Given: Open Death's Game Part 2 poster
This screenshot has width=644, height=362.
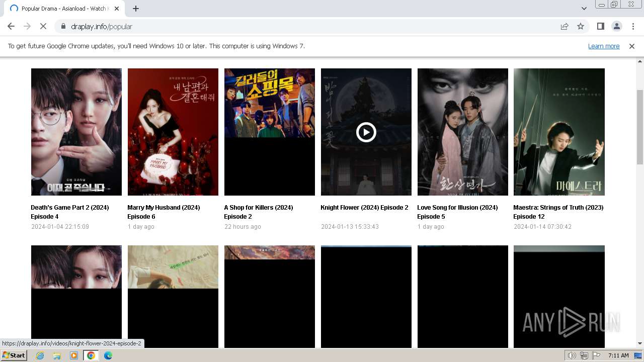Looking at the screenshot, I should point(76,132).
